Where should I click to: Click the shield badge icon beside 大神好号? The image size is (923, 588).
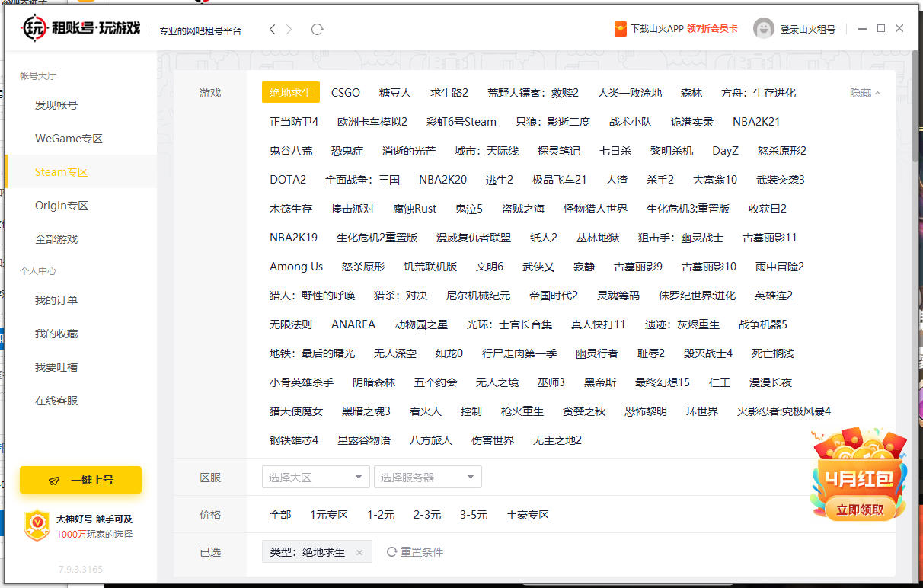pos(37,526)
